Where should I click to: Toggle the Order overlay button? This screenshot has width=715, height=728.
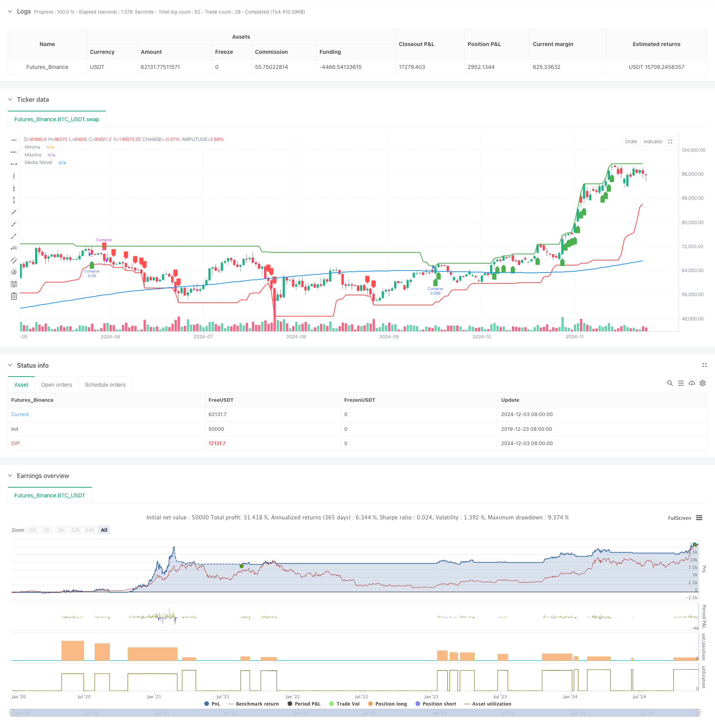(x=631, y=142)
